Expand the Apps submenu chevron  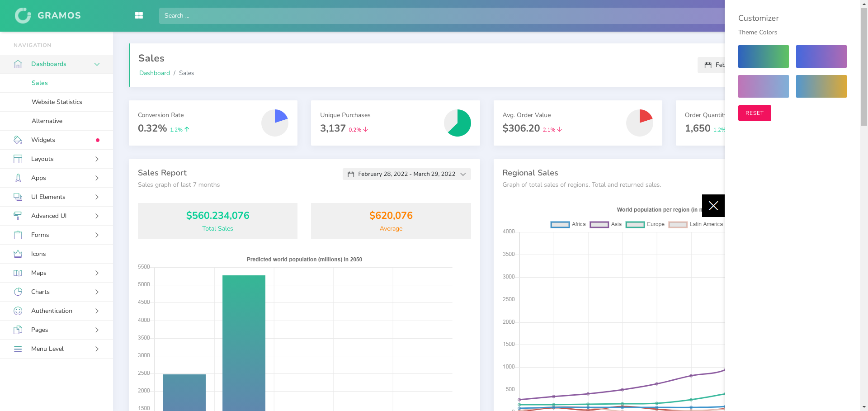97,178
